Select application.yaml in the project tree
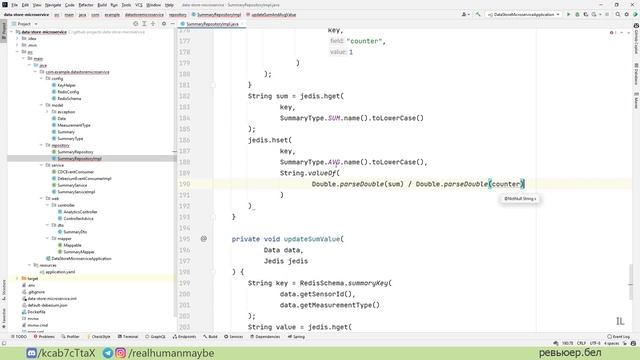 [x=60, y=272]
